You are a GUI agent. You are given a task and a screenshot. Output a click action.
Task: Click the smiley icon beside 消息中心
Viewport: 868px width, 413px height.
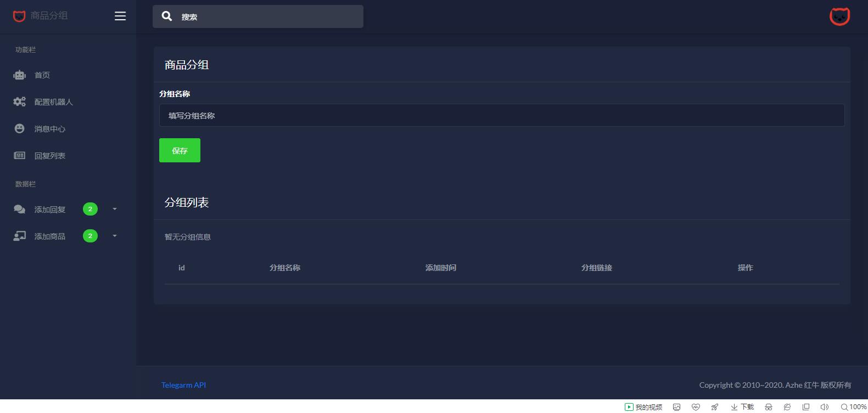(x=20, y=129)
